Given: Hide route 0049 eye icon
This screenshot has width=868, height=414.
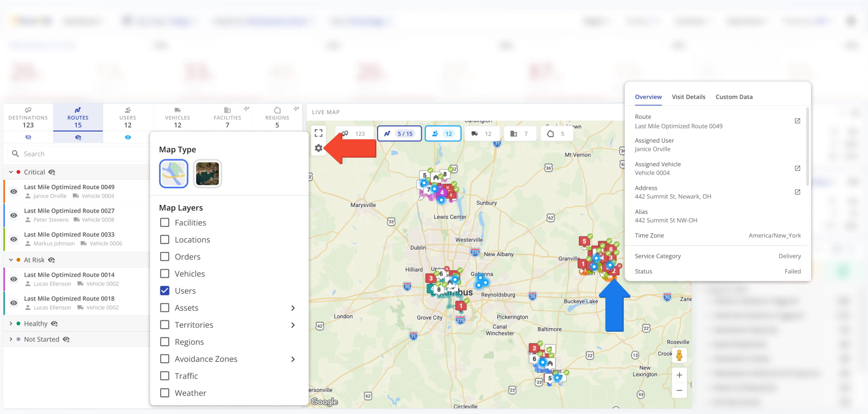Looking at the screenshot, I should [14, 191].
